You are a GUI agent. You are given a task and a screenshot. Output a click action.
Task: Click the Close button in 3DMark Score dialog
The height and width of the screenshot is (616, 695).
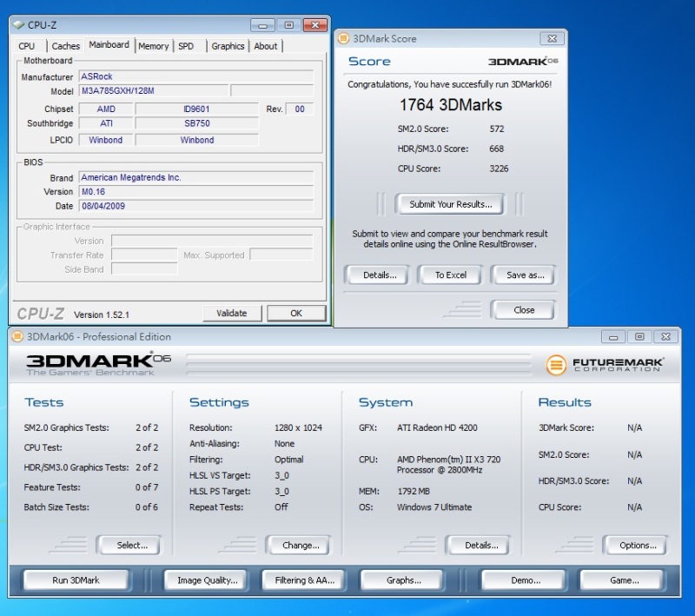[524, 310]
